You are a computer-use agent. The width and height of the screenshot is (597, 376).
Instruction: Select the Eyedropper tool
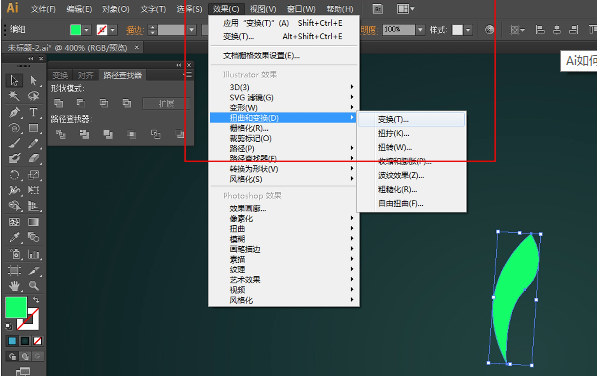click(x=14, y=237)
